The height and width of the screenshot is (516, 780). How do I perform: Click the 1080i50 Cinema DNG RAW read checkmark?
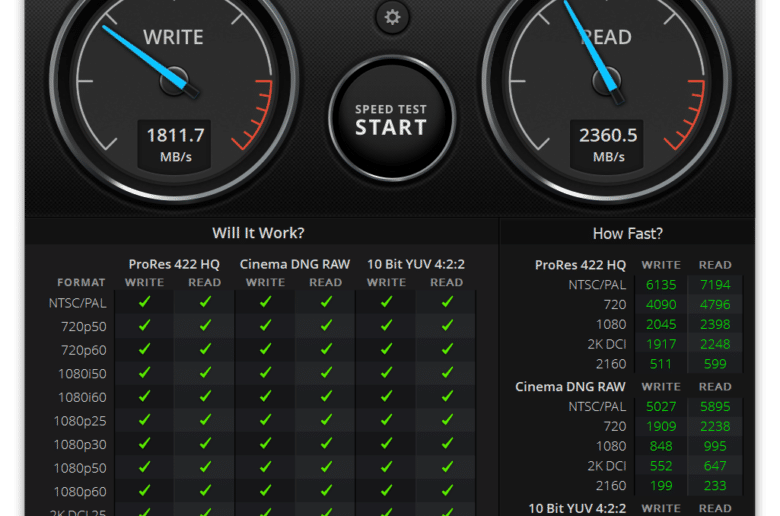coord(326,373)
